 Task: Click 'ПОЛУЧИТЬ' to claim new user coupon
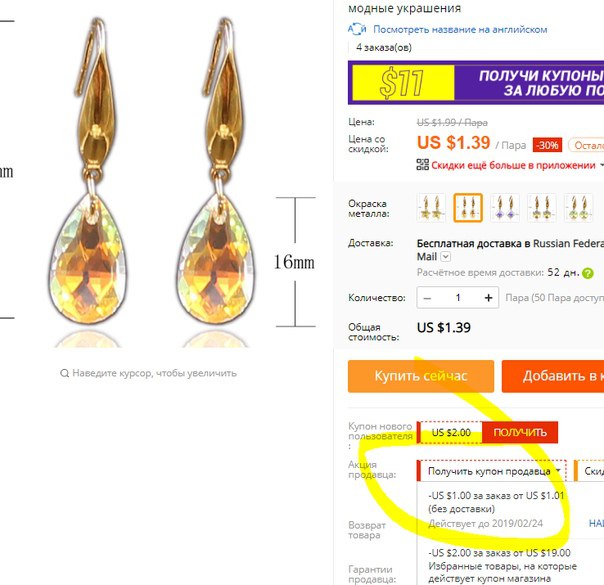(x=520, y=432)
